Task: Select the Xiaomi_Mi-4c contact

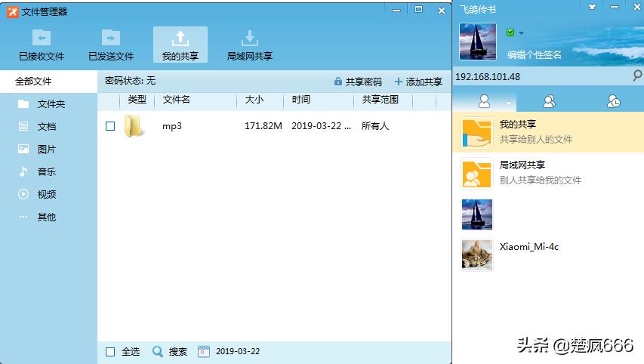Action: [x=548, y=254]
